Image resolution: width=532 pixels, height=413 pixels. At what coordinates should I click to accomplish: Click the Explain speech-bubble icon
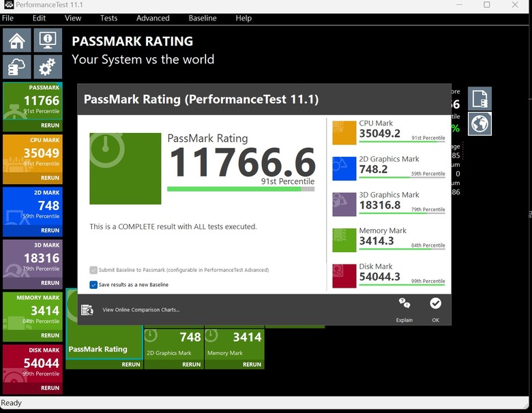click(404, 303)
